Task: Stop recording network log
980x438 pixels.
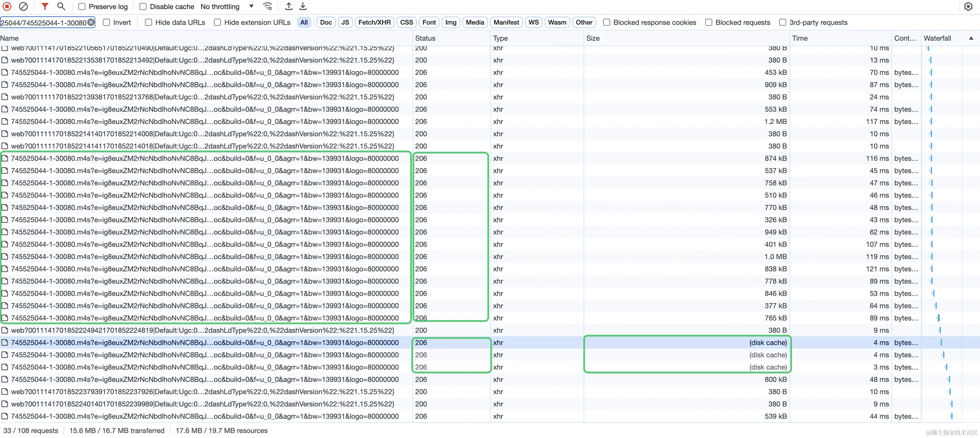Action: [7, 6]
